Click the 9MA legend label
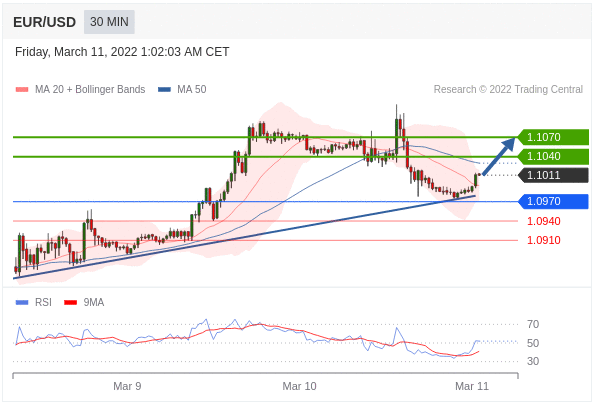This screenshot has width=597, height=407. pyautogui.click(x=94, y=302)
